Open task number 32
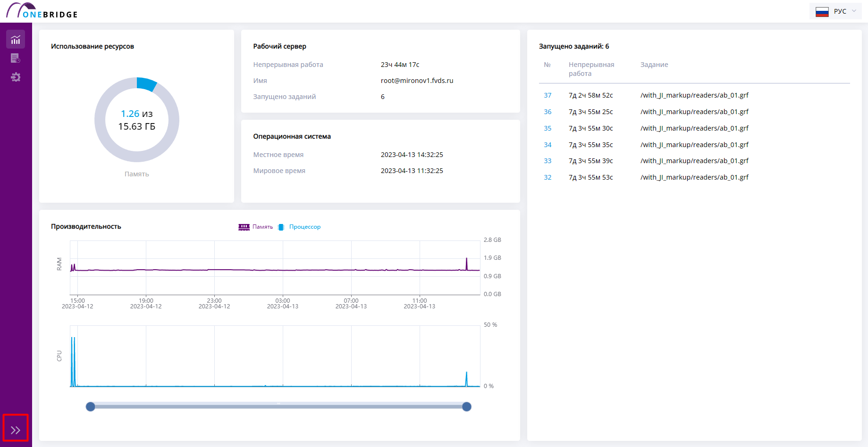868x447 pixels. tap(548, 177)
